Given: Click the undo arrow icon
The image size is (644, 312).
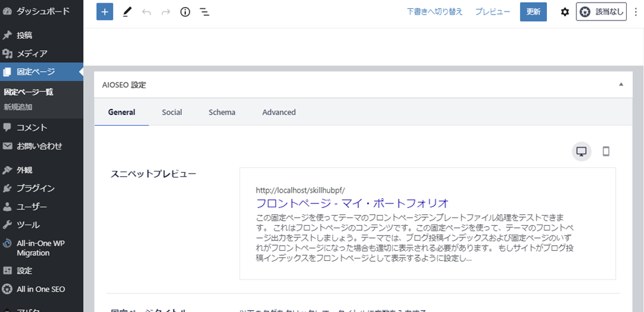Looking at the screenshot, I should click(147, 12).
